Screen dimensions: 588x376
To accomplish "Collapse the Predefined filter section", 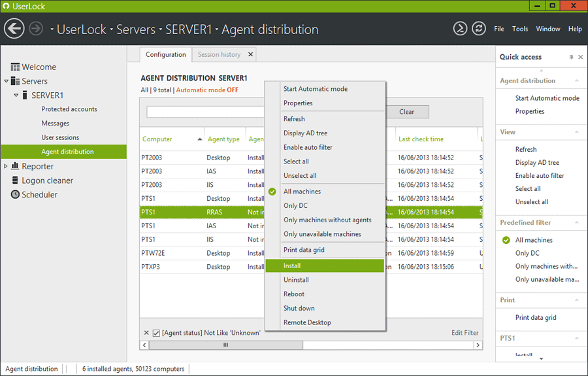I will [577, 222].
